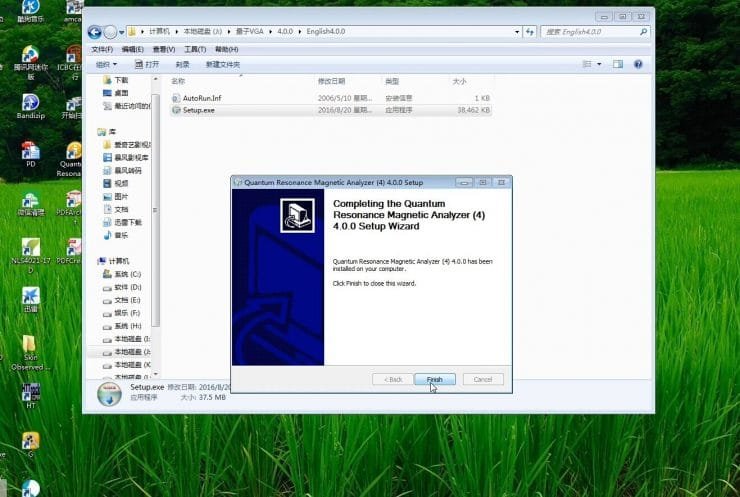Click the navigation pane scrollbar
This screenshot has width=740, height=497.
(156, 210)
